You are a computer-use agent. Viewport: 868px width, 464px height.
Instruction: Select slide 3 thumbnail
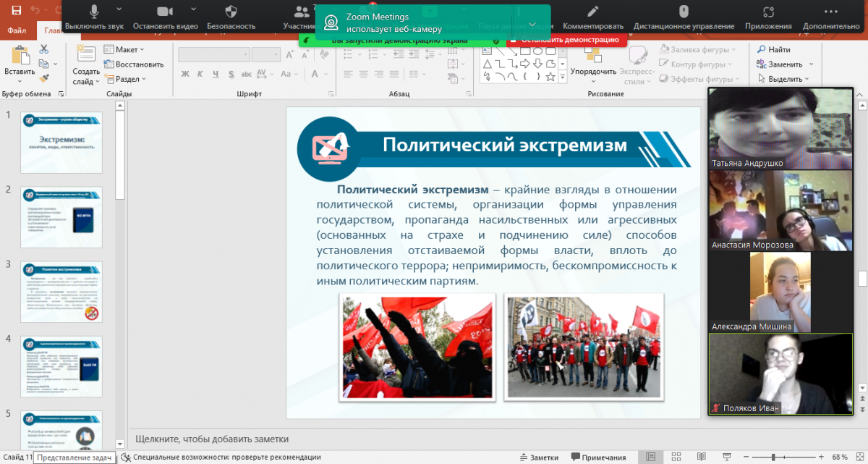(61, 292)
